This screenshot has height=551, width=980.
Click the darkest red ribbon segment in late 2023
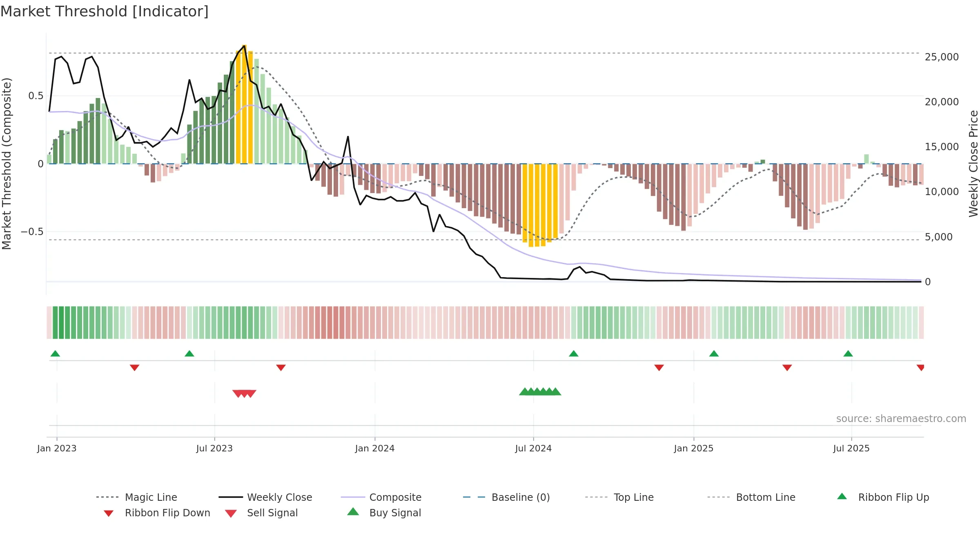point(336,322)
